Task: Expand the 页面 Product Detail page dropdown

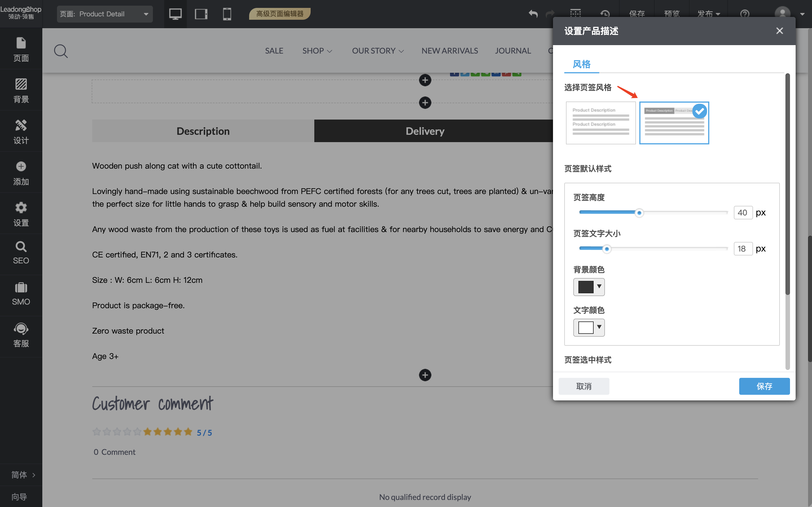Action: (x=105, y=14)
